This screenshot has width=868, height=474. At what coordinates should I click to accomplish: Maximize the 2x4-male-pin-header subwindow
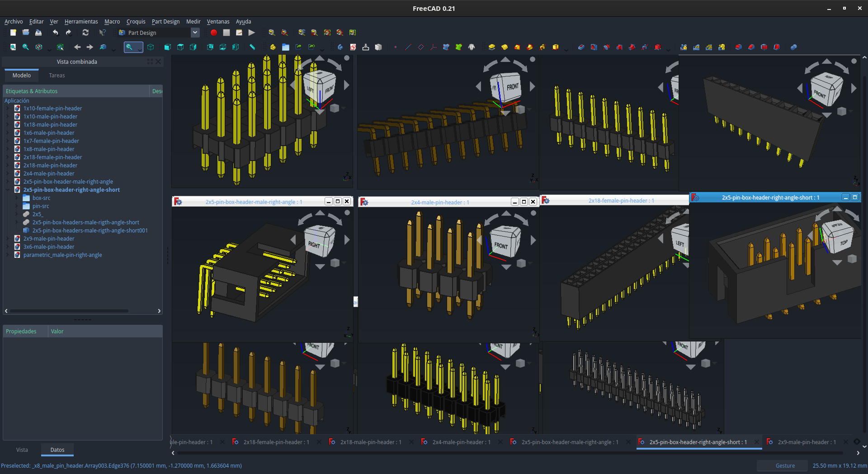click(524, 202)
